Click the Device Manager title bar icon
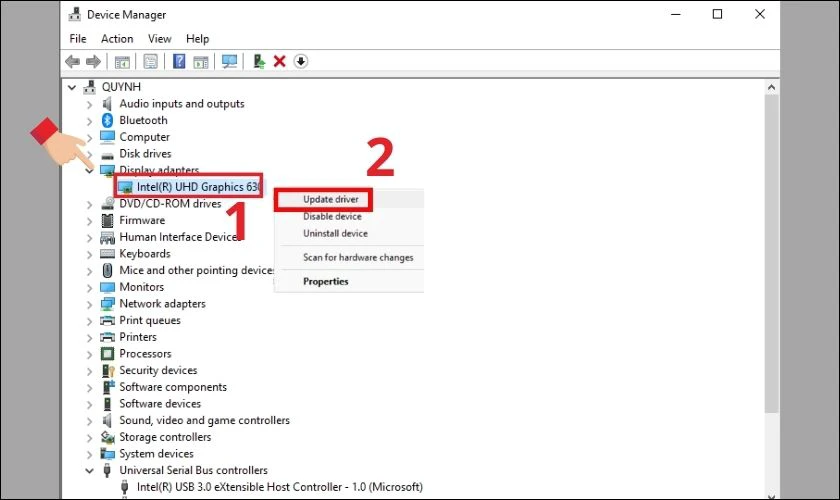This screenshot has height=500, width=840. click(74, 14)
